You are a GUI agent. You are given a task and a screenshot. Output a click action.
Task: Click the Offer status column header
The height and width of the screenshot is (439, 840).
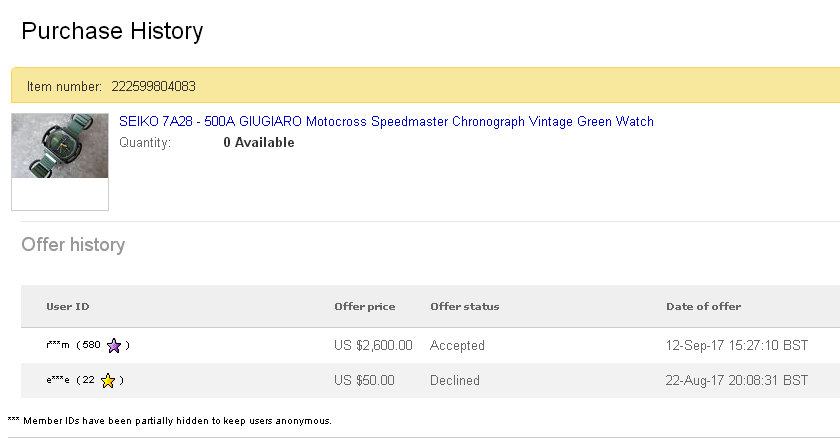pos(464,306)
